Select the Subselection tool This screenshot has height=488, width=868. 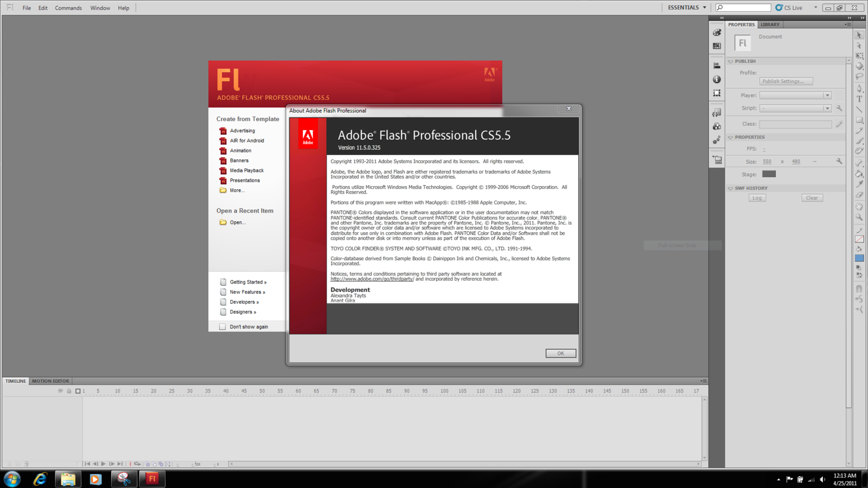click(859, 46)
